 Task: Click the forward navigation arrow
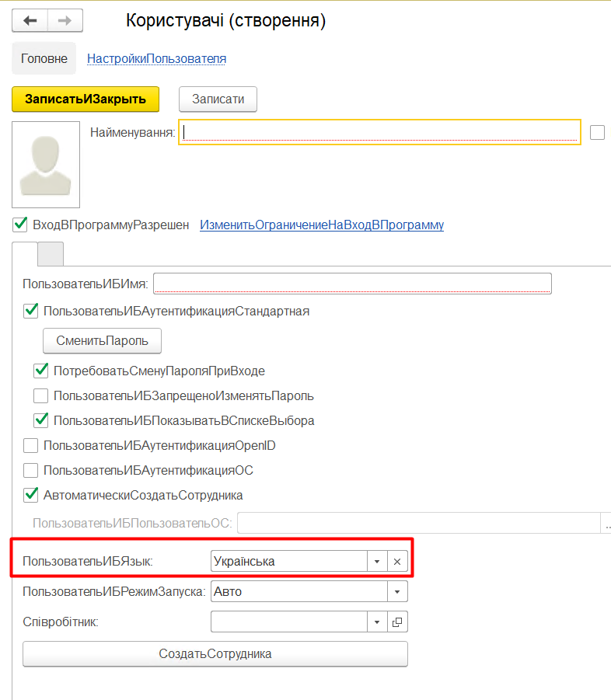coord(66,21)
